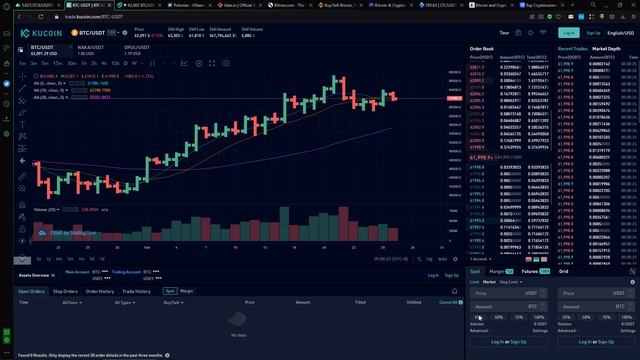
Task: Open the Twitter icon in browser sidebar
Action: (x=7, y=83)
